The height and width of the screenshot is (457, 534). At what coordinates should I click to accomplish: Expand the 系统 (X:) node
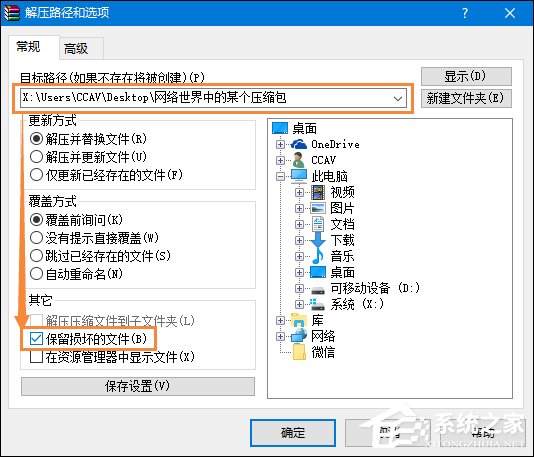tap(299, 304)
